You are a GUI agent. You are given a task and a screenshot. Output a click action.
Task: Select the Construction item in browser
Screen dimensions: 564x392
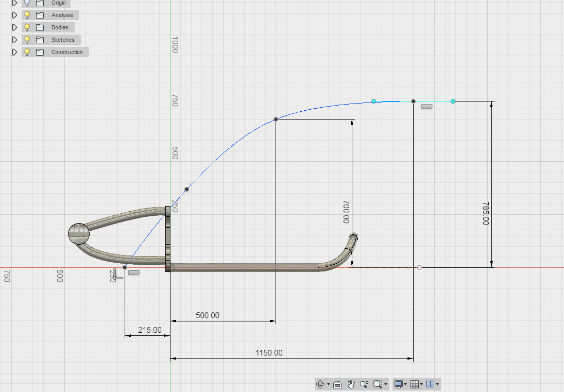pos(67,52)
